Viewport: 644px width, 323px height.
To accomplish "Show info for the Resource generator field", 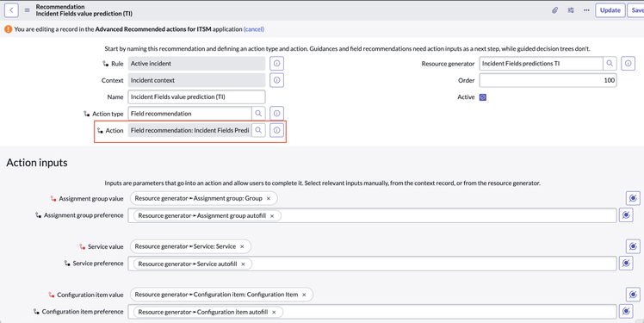I will (628, 63).
